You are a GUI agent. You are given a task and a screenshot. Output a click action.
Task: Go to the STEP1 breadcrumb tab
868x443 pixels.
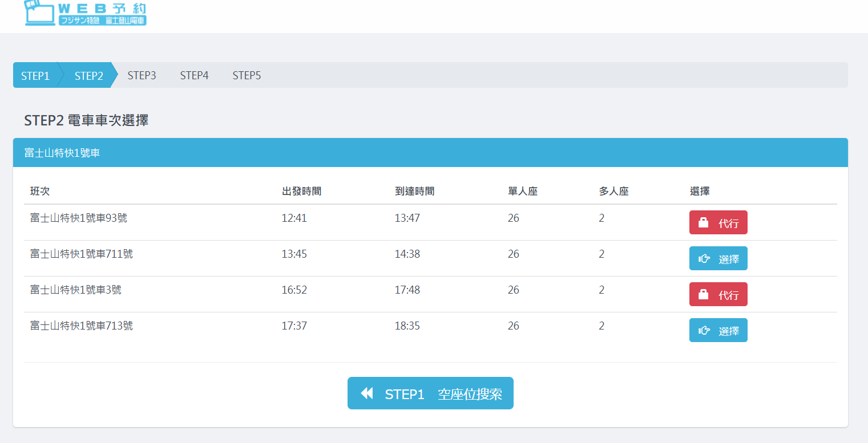pos(35,76)
